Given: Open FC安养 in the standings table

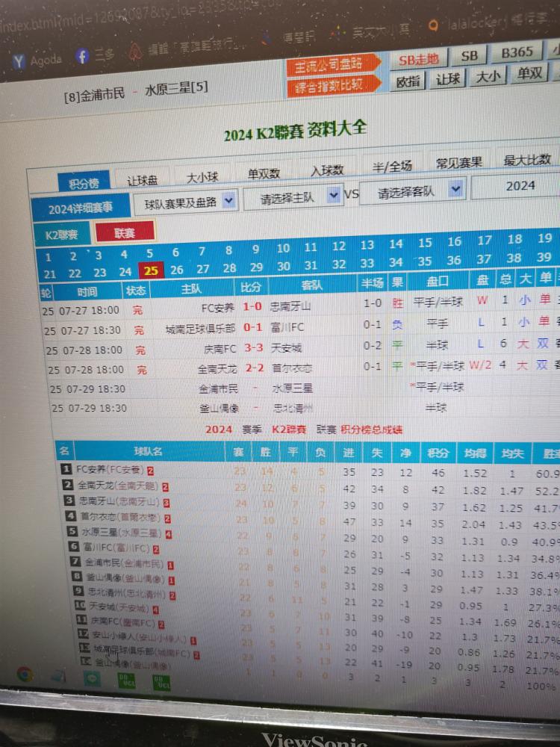Looking at the screenshot, I should [109, 470].
